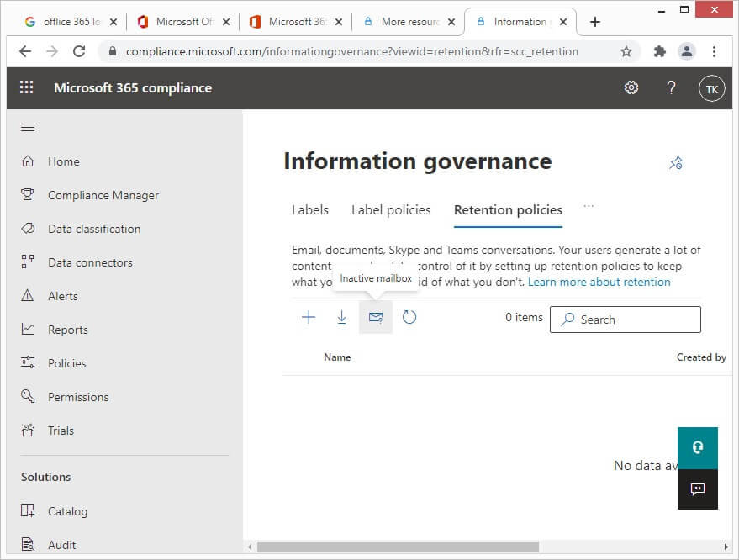Screen dimensions: 739x560
Task: Click the horizontal scrollbar left arrow
Action: tap(250, 547)
